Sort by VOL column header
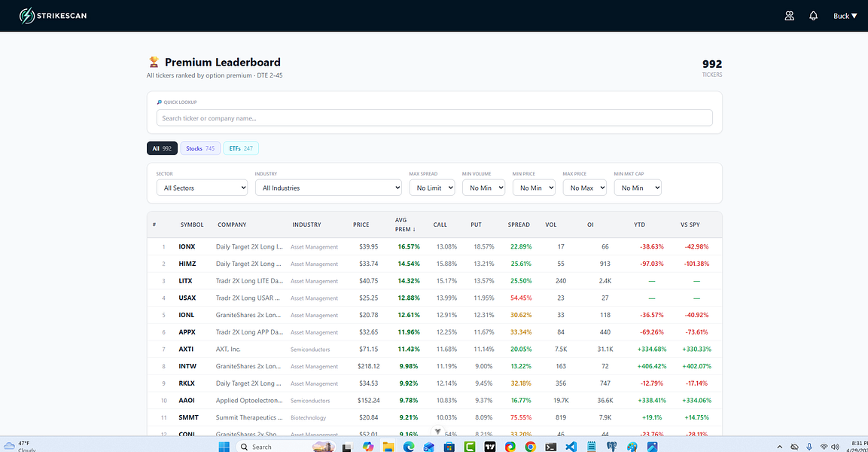The width and height of the screenshot is (868, 452). tap(551, 225)
